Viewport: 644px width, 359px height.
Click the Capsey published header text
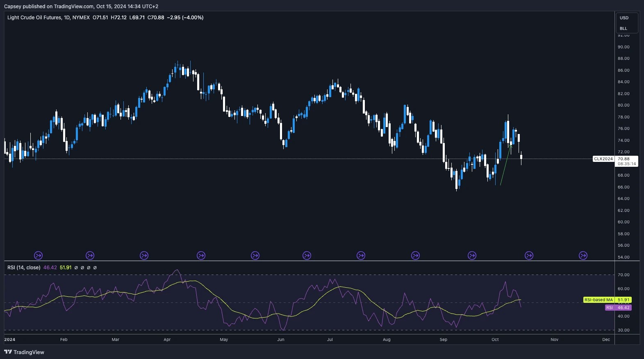pyautogui.click(x=81, y=7)
